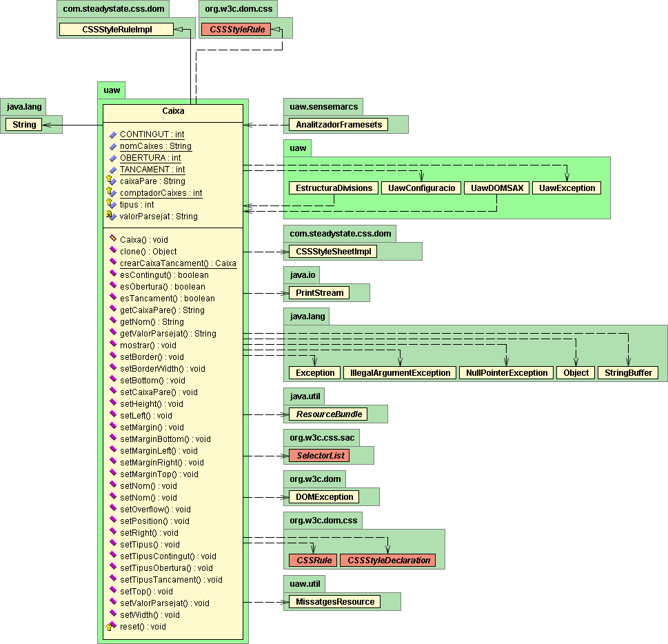This screenshot has width=668, height=644.
Task: Click the constructor icon beside Caixa() : void
Action: pyautogui.click(x=113, y=239)
